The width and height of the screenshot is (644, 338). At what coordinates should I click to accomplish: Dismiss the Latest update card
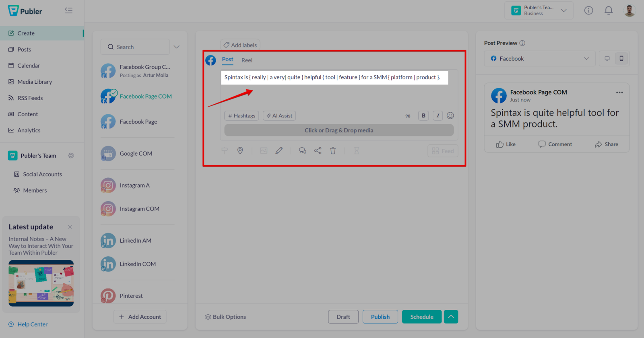pos(70,227)
